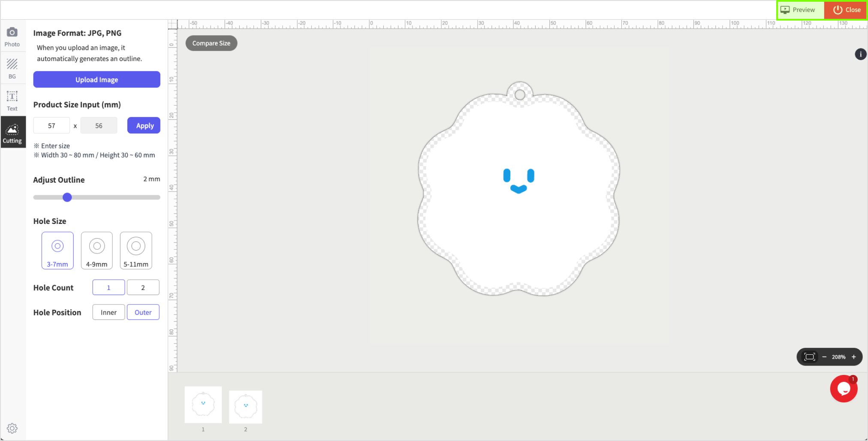Screen dimensions: 868x441
Task: Open the BG background panel
Action: click(x=12, y=69)
